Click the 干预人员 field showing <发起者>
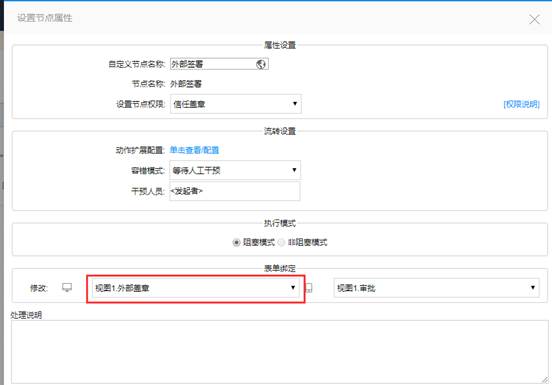This screenshot has height=385, width=552. pyautogui.click(x=235, y=191)
